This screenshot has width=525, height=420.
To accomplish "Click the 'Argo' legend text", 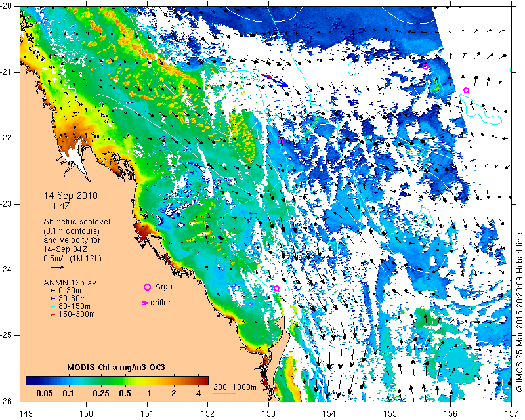I will coord(163,287).
